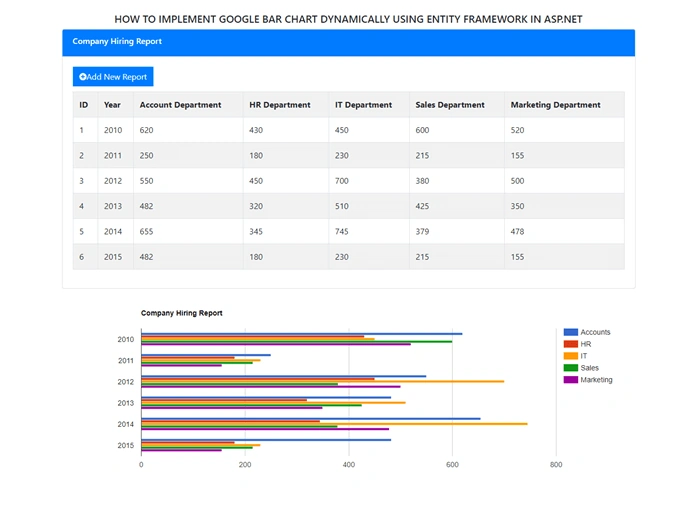The width and height of the screenshot is (697, 508).
Task: Click the Marketing legend label
Action: click(596, 380)
